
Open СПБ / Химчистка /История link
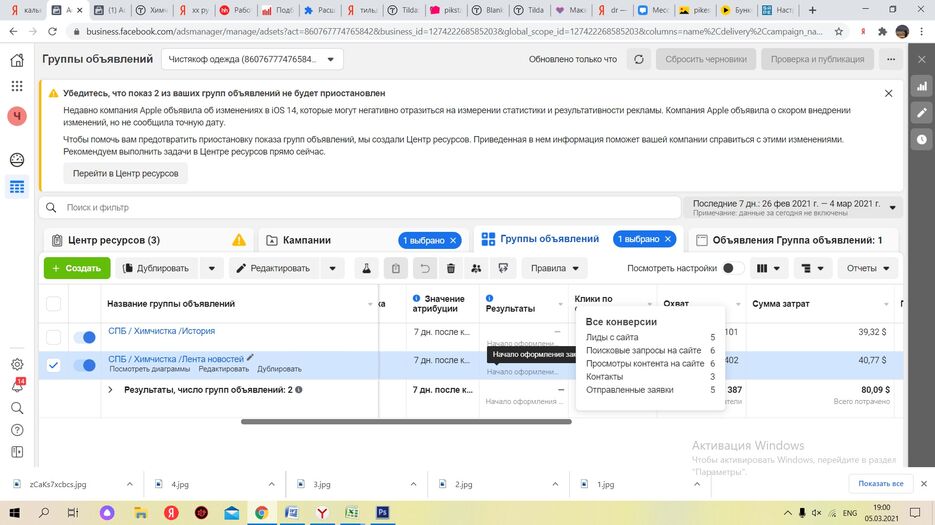click(x=162, y=331)
